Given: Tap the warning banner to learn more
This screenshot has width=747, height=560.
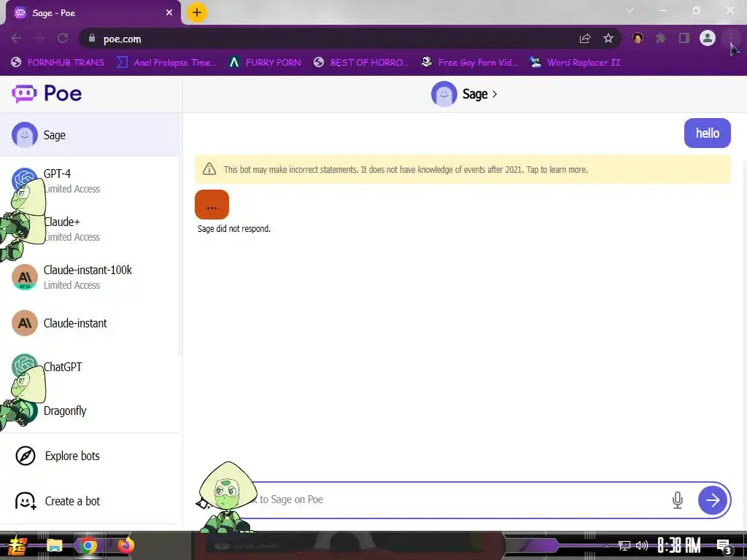Looking at the screenshot, I should tap(462, 169).
